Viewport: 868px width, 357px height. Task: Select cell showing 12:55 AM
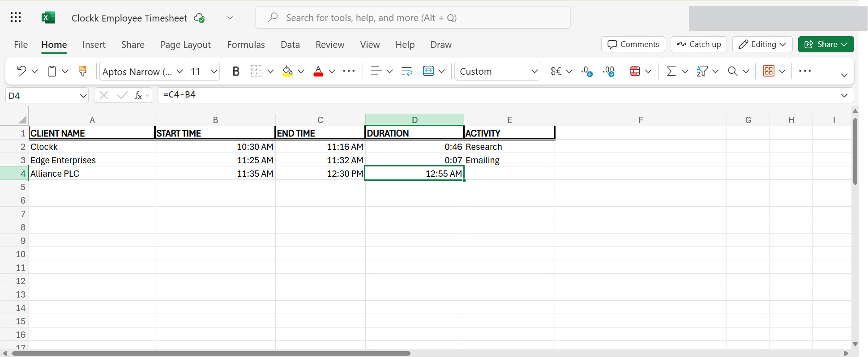[415, 174]
